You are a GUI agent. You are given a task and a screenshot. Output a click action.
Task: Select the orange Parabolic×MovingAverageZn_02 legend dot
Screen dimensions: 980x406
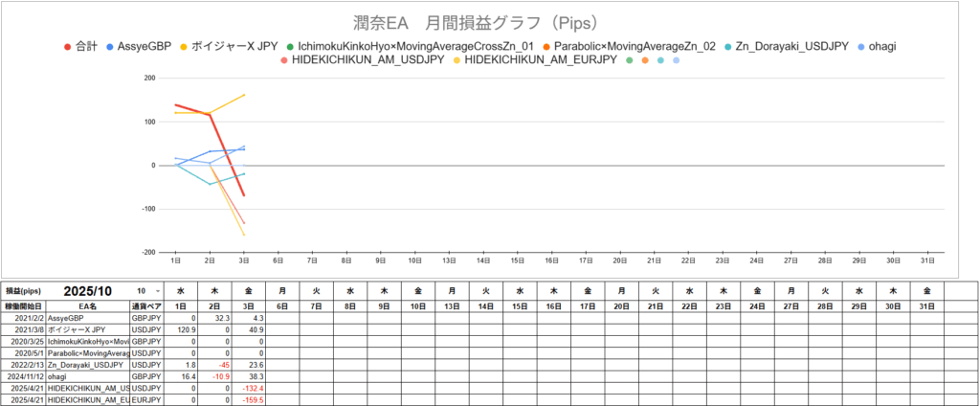(x=546, y=45)
